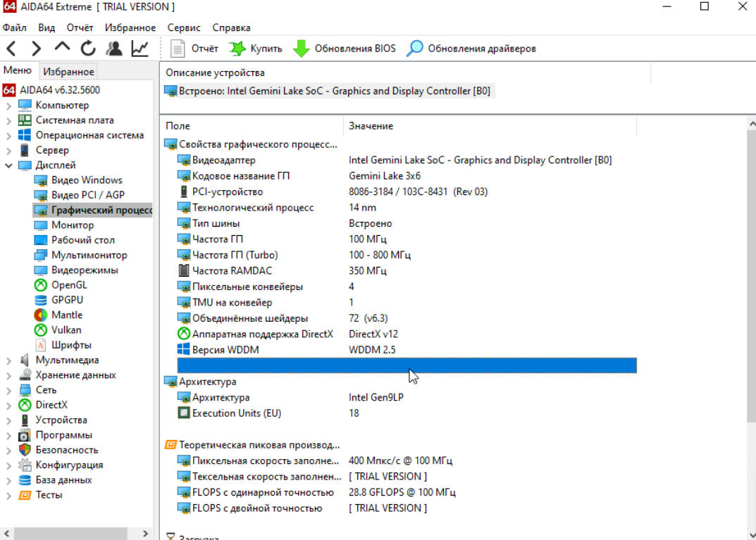Screen dimensions: 756x540
Task: Open the Файл menu
Action: click(x=15, y=27)
